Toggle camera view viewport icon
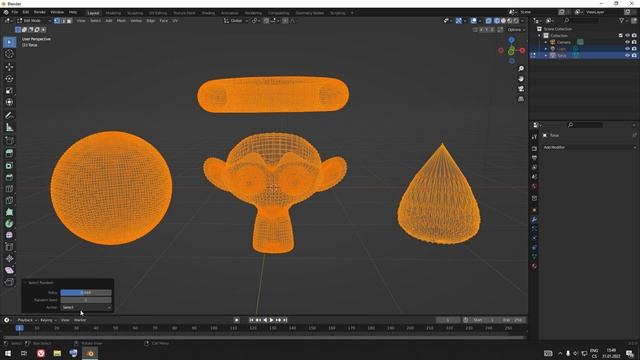The width and height of the screenshot is (640, 360). (521, 89)
